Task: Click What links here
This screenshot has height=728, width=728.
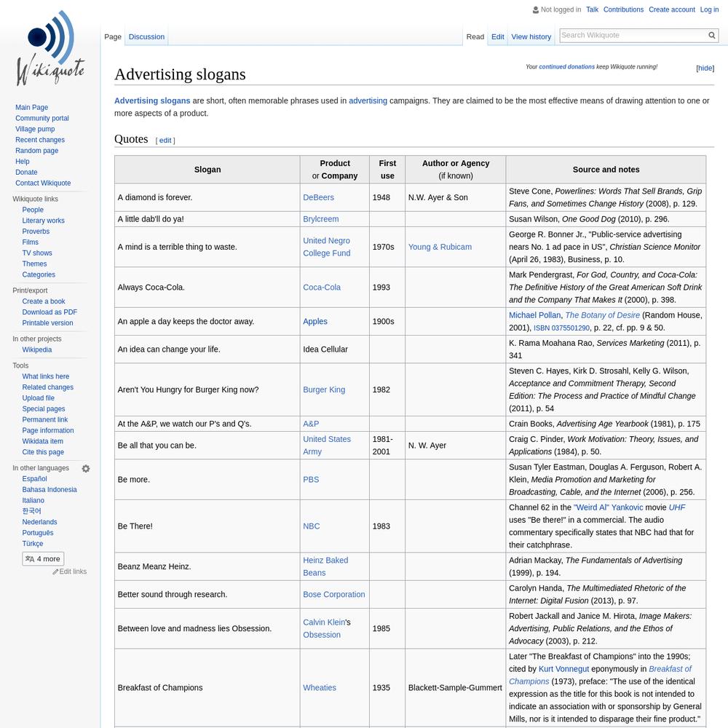Action: [45, 376]
